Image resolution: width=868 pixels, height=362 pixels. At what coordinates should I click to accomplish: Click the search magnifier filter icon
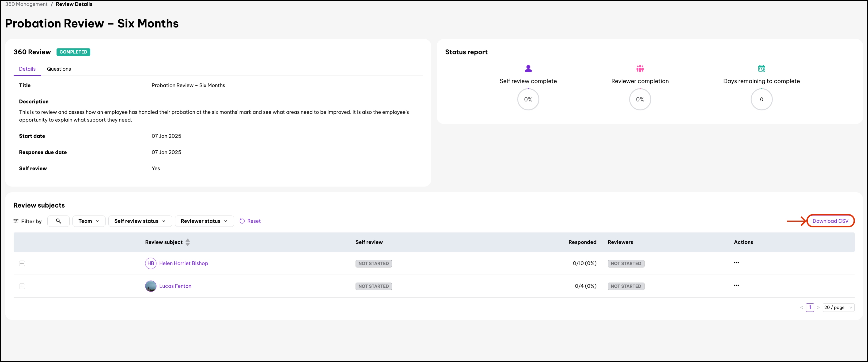(x=58, y=221)
